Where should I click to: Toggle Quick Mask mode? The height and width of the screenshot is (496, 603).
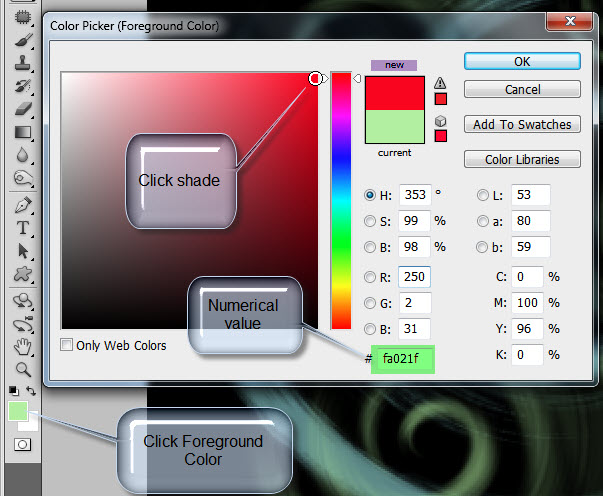(x=22, y=444)
